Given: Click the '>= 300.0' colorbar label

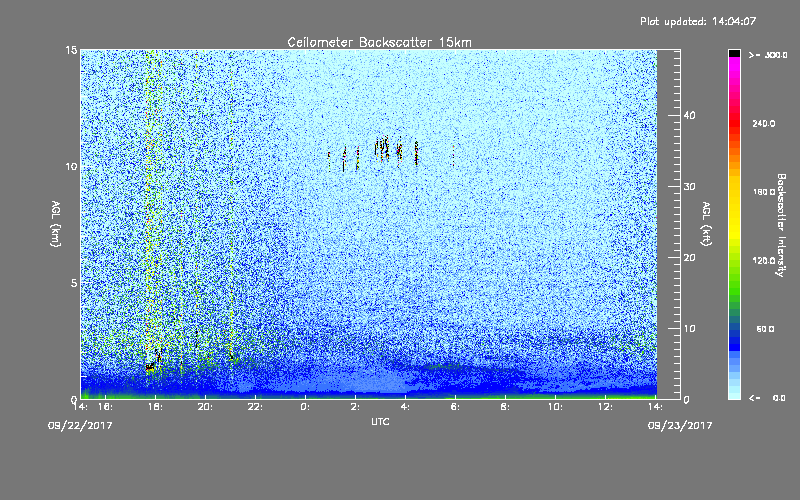Looking at the screenshot, I should pyautogui.click(x=768, y=55).
